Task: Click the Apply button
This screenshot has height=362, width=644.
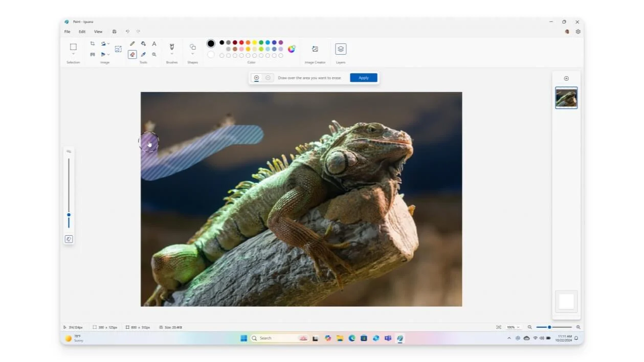Action: [x=363, y=78]
